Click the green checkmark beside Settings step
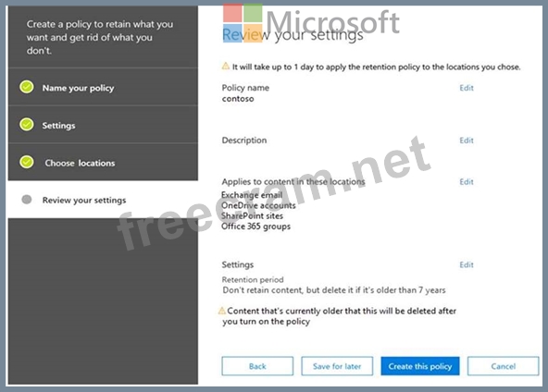Screen dimensions: 548x392 (x=27, y=124)
